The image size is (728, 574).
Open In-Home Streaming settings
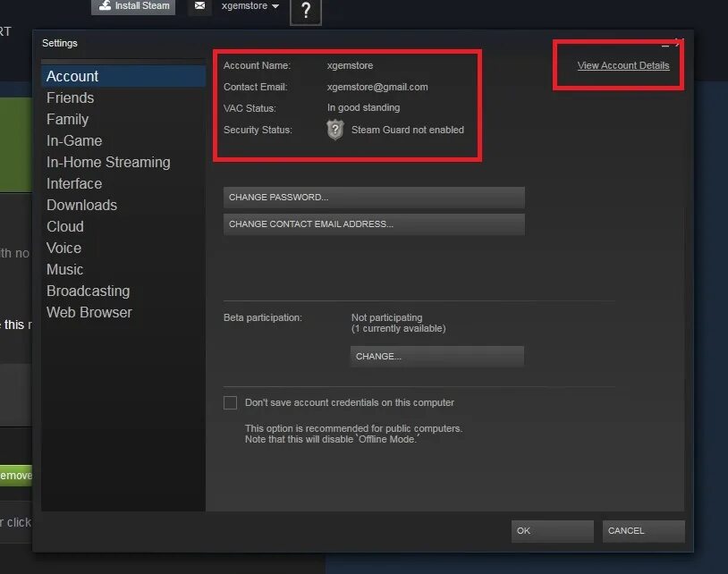click(x=123, y=162)
